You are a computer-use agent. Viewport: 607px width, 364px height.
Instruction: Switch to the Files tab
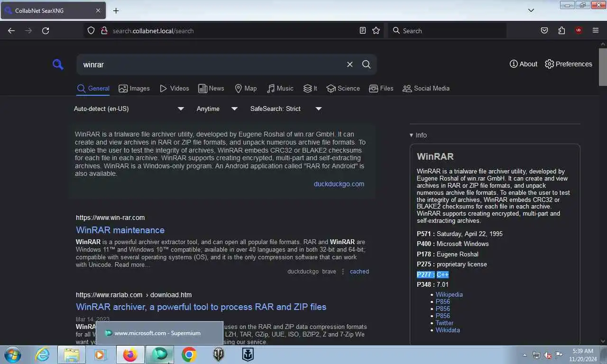point(381,89)
